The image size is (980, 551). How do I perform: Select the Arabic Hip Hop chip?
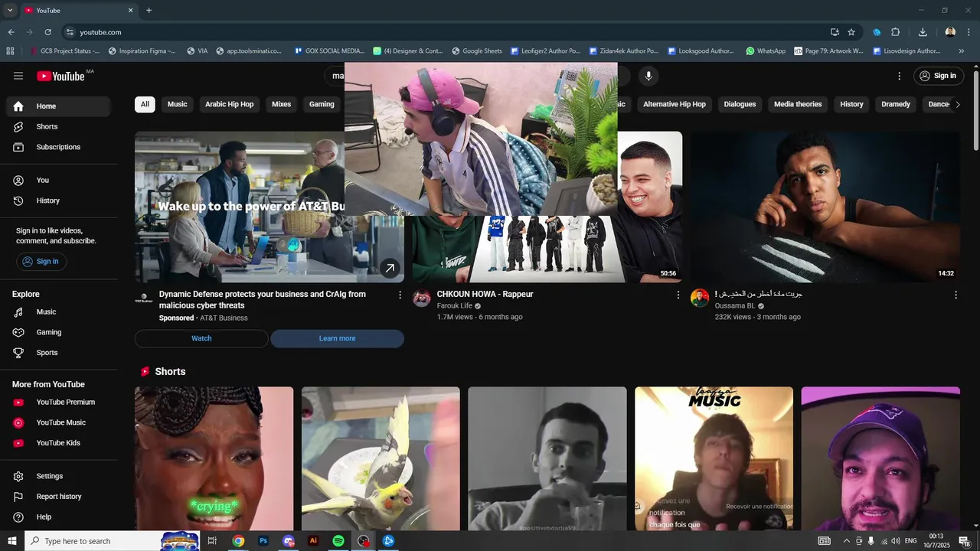click(x=229, y=104)
